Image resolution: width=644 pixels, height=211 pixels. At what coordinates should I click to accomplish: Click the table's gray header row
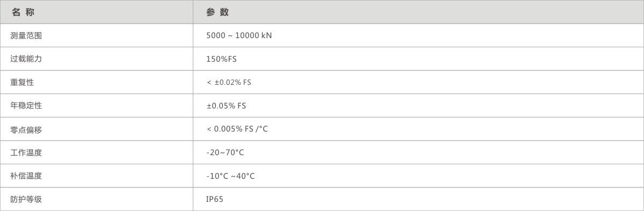pyautogui.click(x=322, y=12)
